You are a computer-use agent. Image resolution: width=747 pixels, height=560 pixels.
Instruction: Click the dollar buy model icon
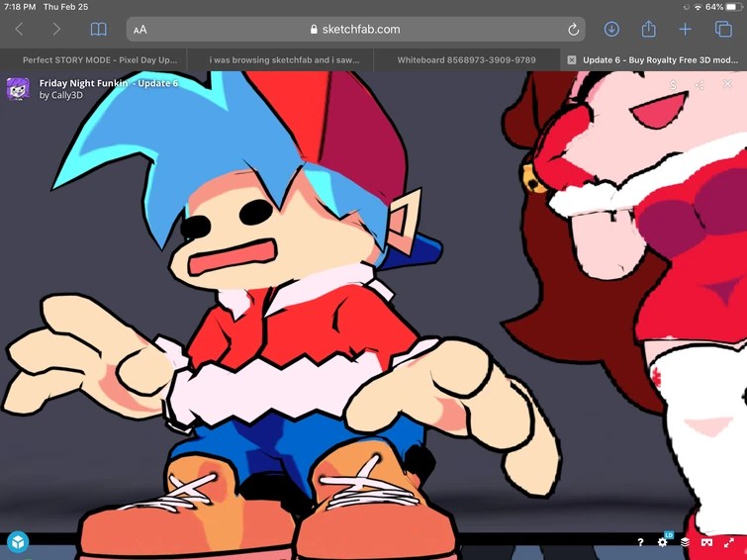[x=673, y=85]
